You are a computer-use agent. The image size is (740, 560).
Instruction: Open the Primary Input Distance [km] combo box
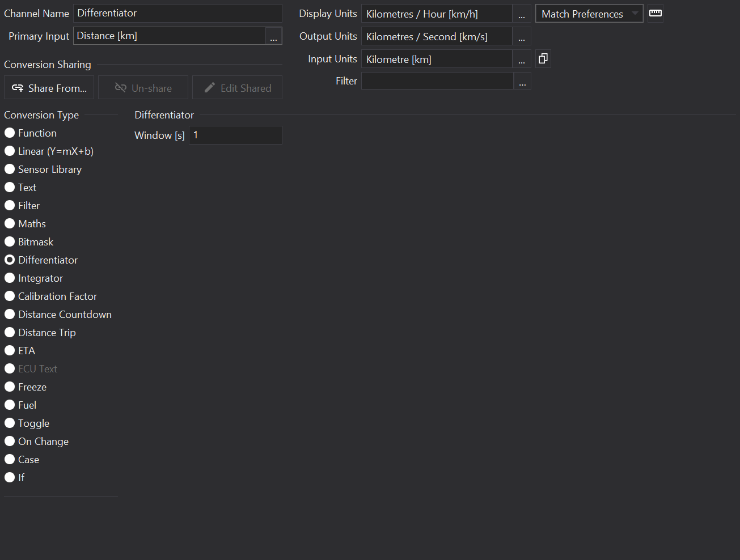[169, 36]
